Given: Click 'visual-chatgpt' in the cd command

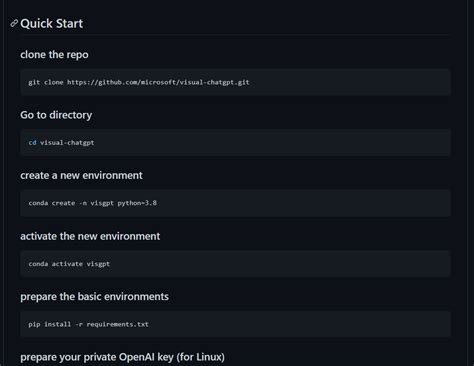Looking at the screenshot, I should coord(67,143).
